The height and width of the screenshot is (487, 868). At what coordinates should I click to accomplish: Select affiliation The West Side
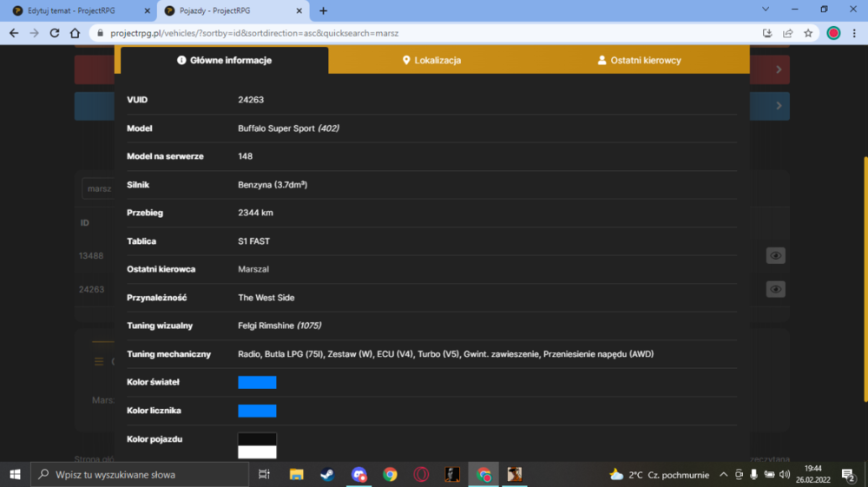[x=266, y=298]
